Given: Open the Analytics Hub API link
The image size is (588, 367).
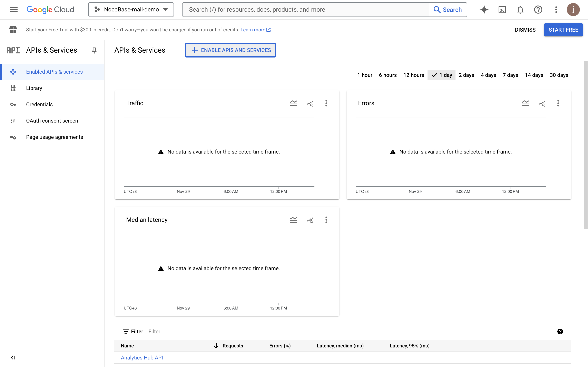Looking at the screenshot, I should pyautogui.click(x=142, y=358).
